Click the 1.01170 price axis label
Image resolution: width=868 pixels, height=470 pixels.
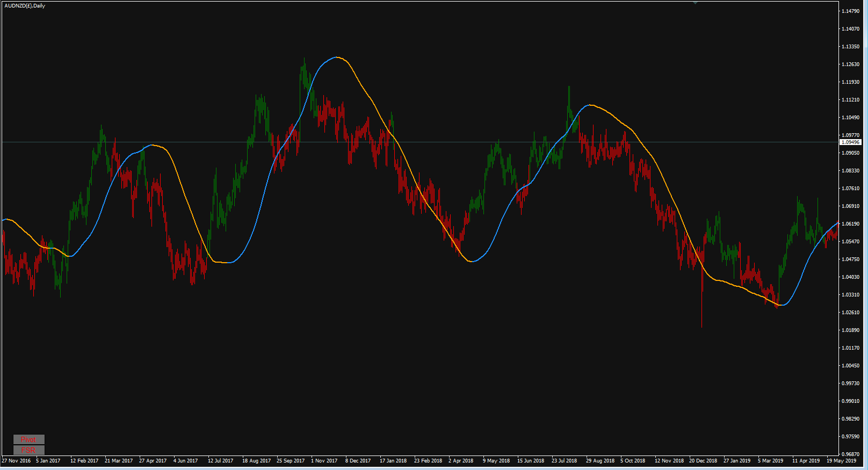coord(851,348)
